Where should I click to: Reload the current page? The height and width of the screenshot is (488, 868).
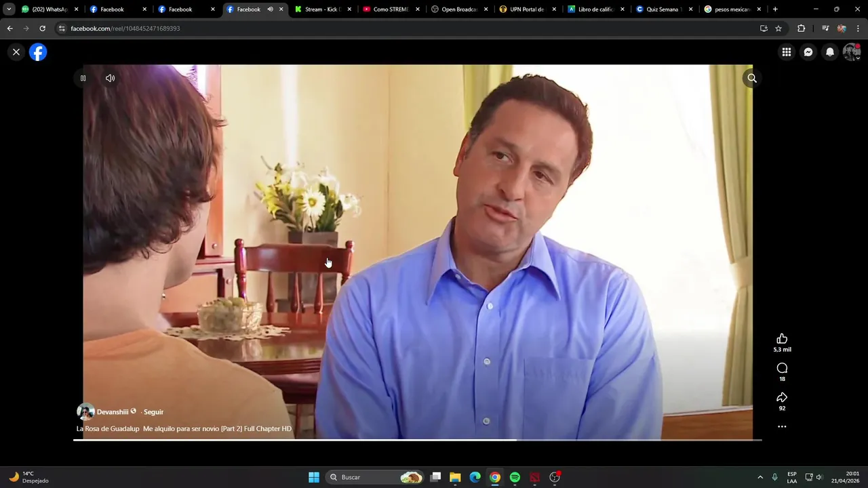click(x=42, y=28)
